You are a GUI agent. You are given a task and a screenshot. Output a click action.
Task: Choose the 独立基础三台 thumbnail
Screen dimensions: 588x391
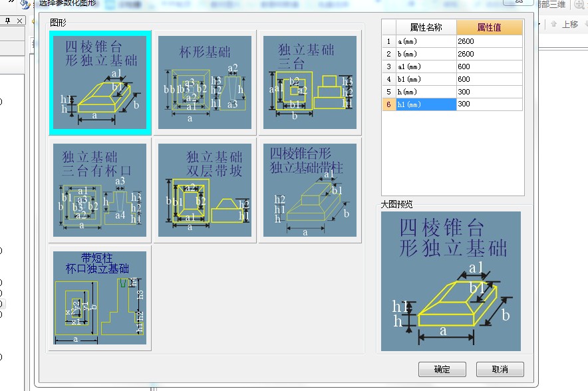pyautogui.click(x=310, y=82)
